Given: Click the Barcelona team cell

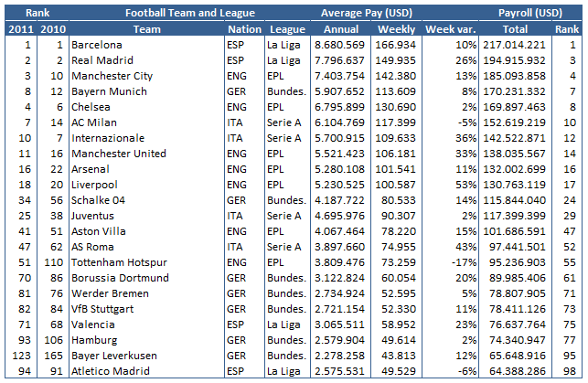Looking at the screenshot, I should click(96, 44).
